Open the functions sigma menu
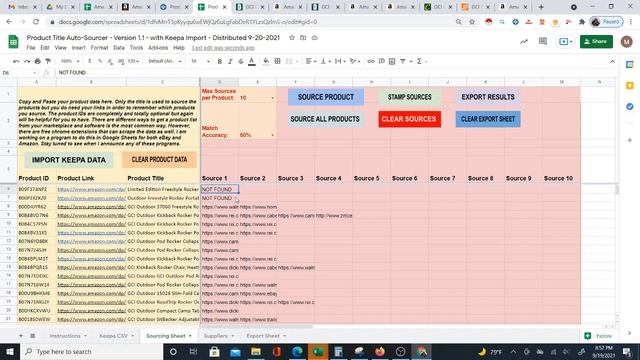640x360 pixels. 419,61
